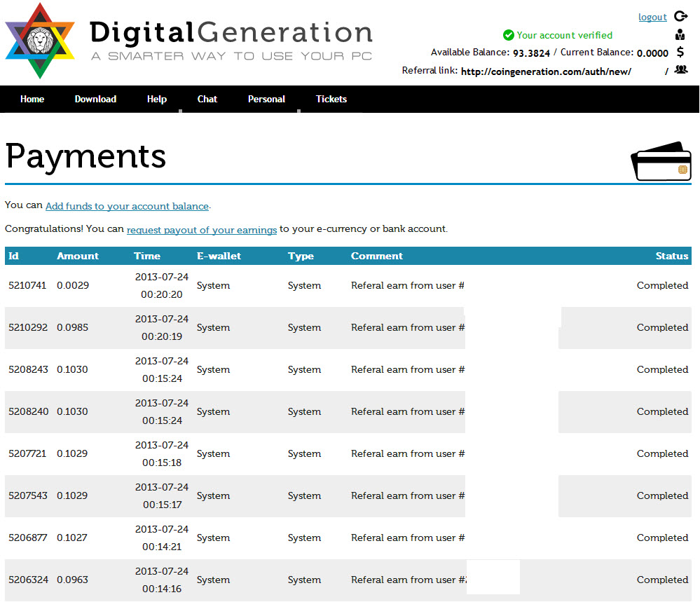Click the Status column header
The width and height of the screenshot is (700, 602).
[671, 256]
